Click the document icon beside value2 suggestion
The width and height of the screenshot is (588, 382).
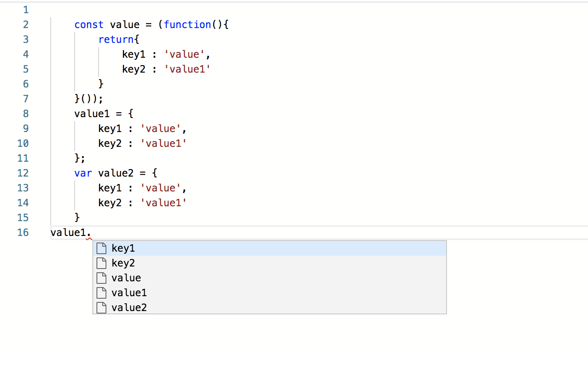(x=101, y=307)
